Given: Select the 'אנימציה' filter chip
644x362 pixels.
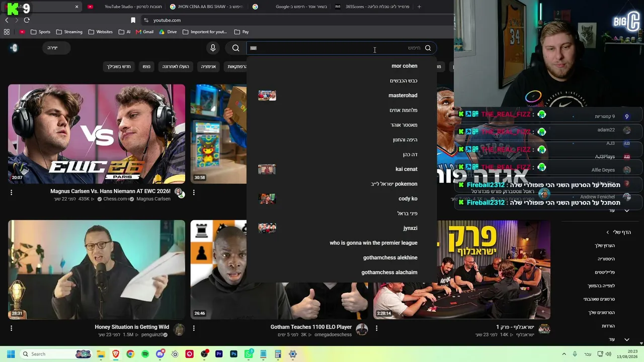Looking at the screenshot, I should (208, 66).
